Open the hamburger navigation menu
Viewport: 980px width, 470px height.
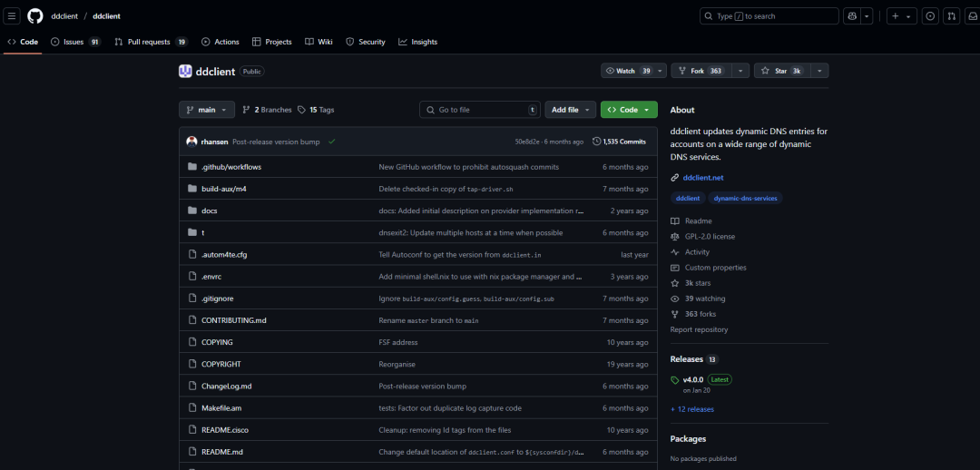click(x=12, y=16)
